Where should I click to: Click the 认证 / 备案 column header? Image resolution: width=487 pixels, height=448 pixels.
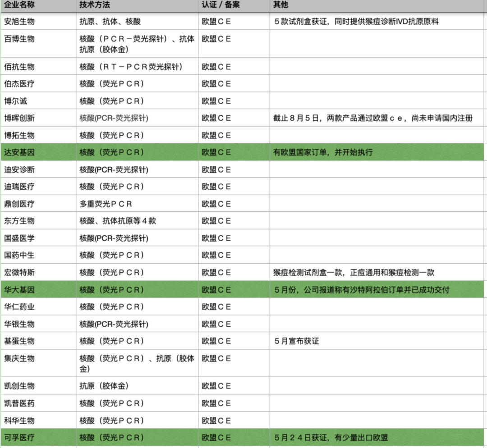pos(234,5)
